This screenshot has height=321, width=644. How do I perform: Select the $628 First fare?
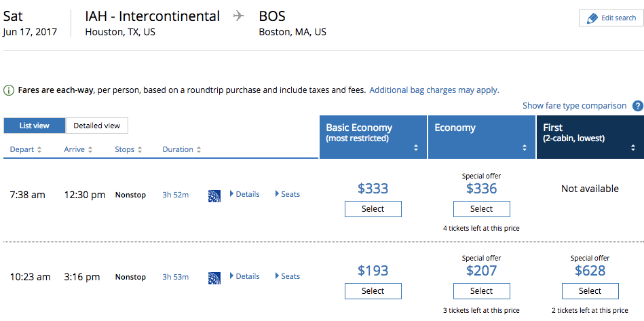590,291
